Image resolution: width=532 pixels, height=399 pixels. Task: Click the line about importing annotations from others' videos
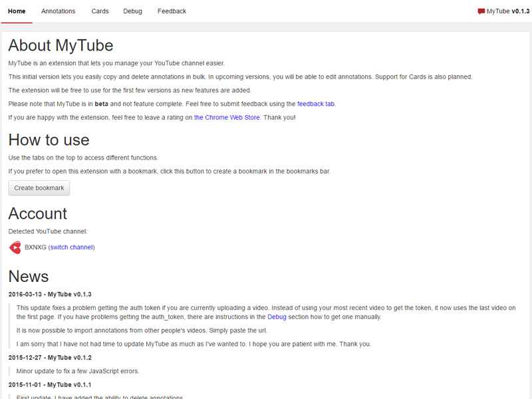142,331
